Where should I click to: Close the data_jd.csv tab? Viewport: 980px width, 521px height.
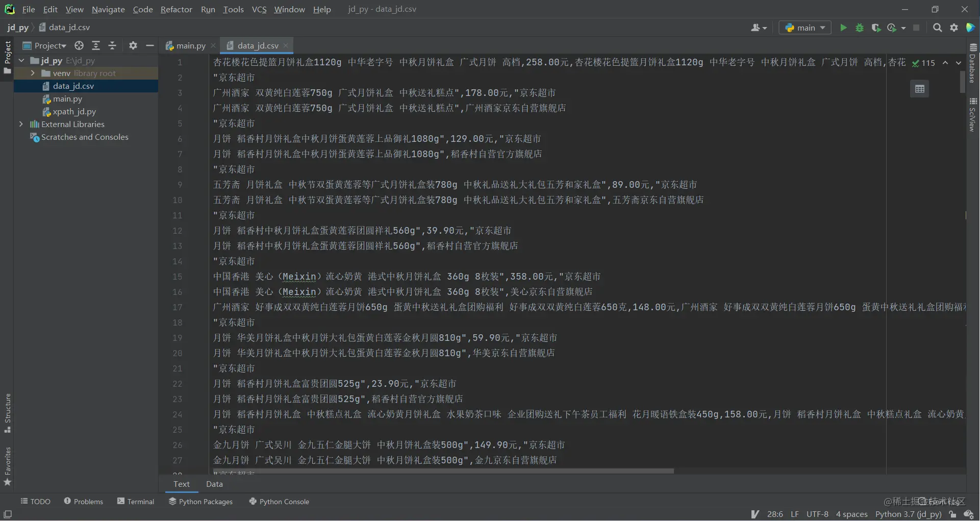point(286,45)
